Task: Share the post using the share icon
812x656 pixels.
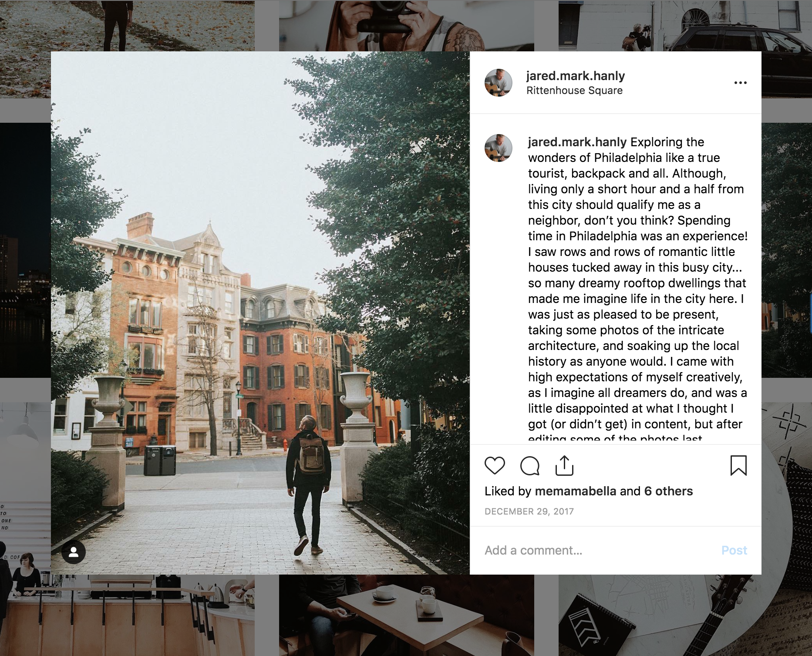Action: [x=564, y=465]
